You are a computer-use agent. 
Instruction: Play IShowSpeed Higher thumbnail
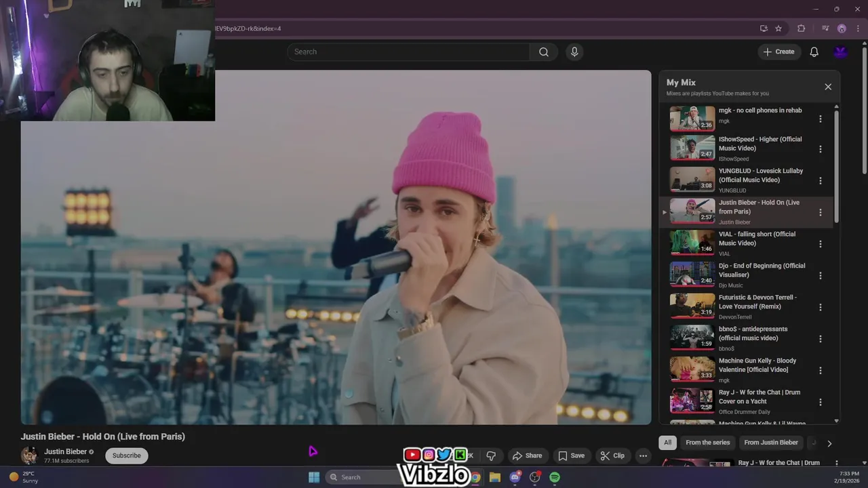pos(692,148)
